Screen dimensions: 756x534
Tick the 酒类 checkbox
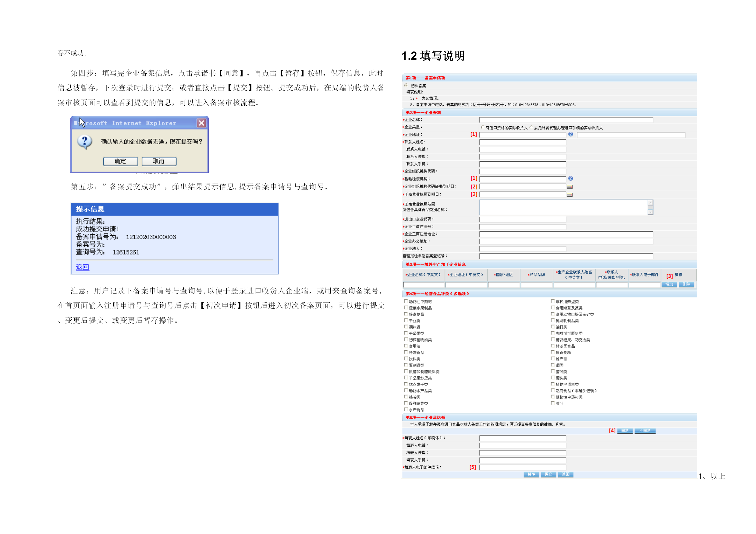[552, 365]
